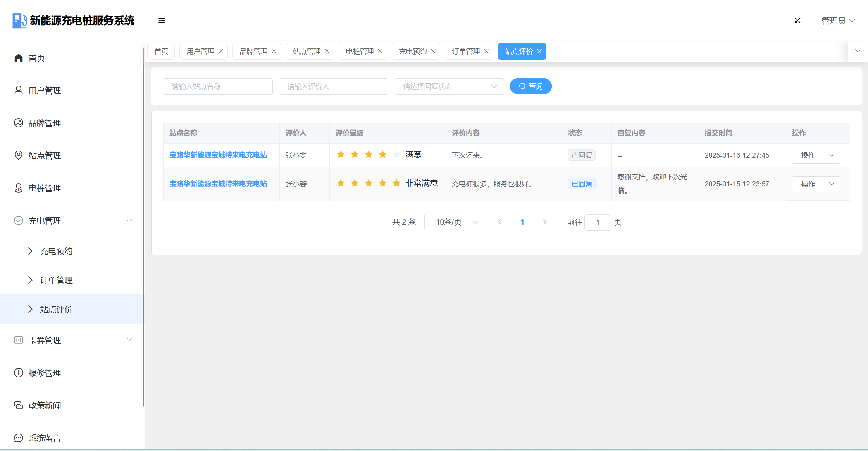This screenshot has height=451, width=868.
Task: Click the 请输入站点名称 input field
Action: 217,86
